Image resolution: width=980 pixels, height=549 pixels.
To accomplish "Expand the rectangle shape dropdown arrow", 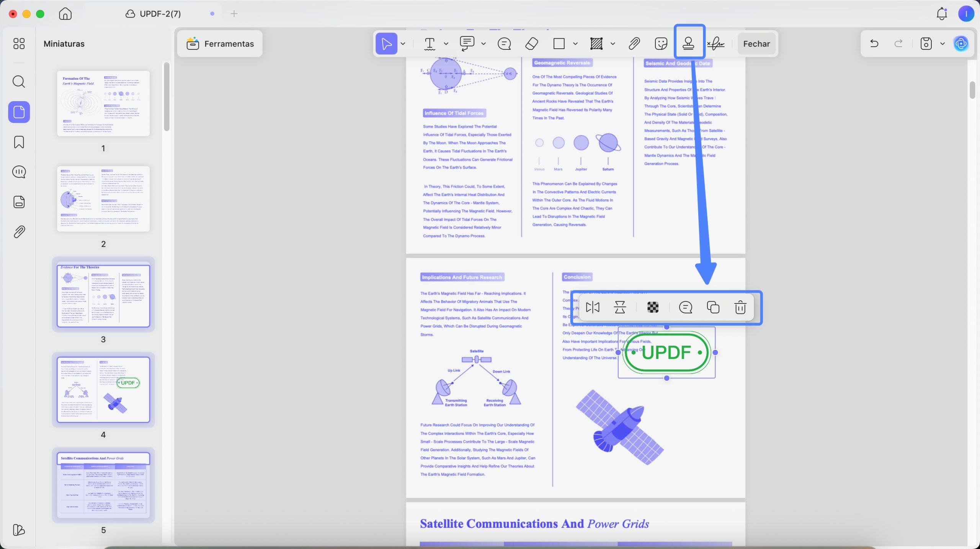I will [575, 44].
